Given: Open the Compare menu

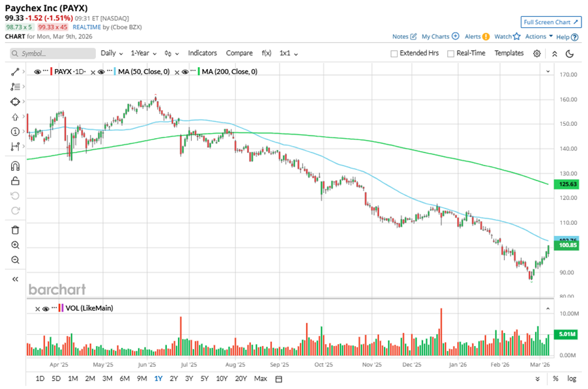Looking at the screenshot, I should 239,53.
